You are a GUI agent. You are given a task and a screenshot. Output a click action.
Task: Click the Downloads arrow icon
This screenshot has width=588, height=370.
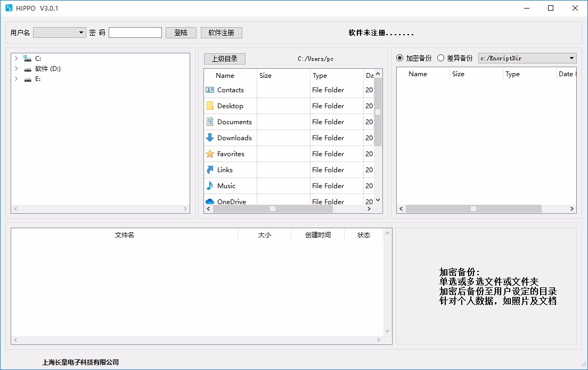click(x=210, y=138)
